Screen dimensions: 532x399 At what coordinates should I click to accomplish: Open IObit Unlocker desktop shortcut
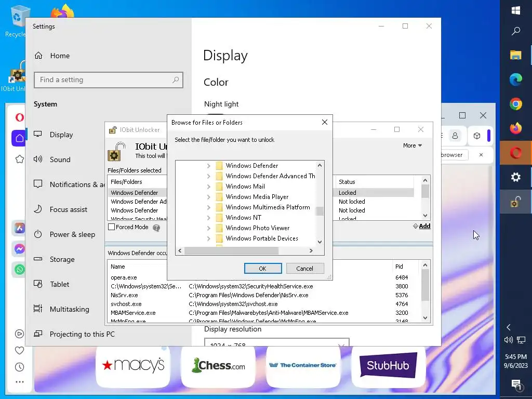pyautogui.click(x=14, y=76)
